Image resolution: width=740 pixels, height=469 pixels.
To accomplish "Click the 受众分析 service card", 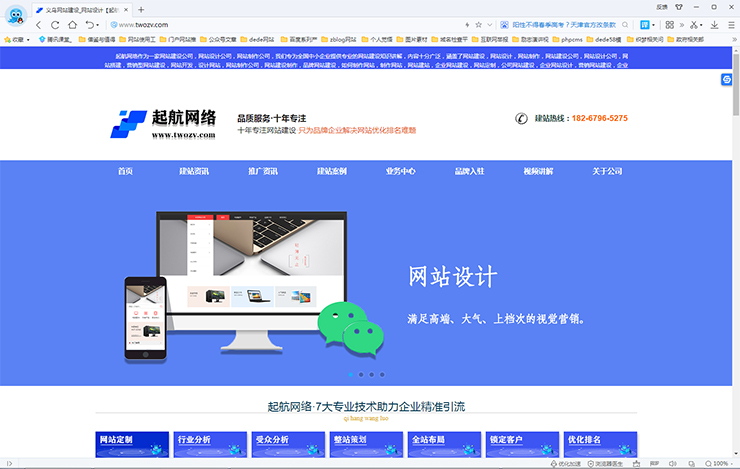I will tap(288, 444).
